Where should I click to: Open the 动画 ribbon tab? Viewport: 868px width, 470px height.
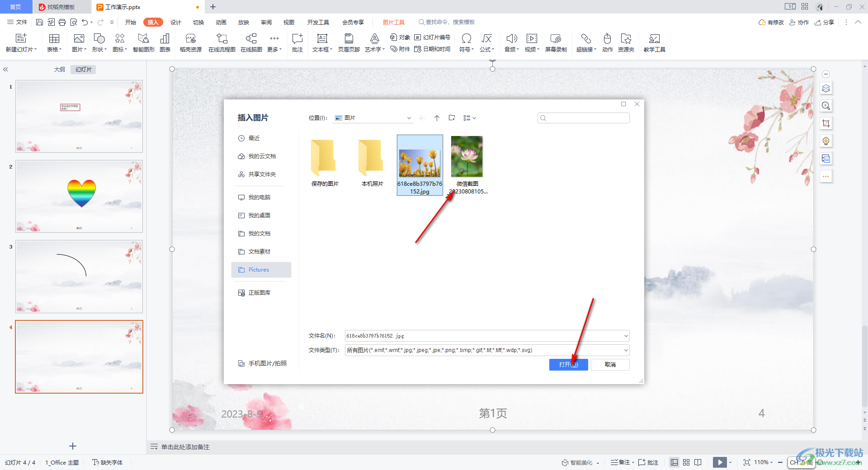tap(221, 22)
